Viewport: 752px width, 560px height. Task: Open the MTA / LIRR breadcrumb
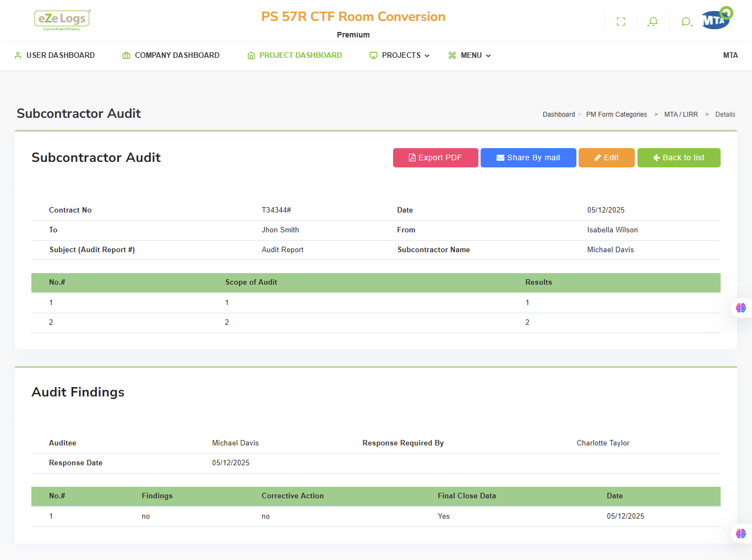pos(681,115)
